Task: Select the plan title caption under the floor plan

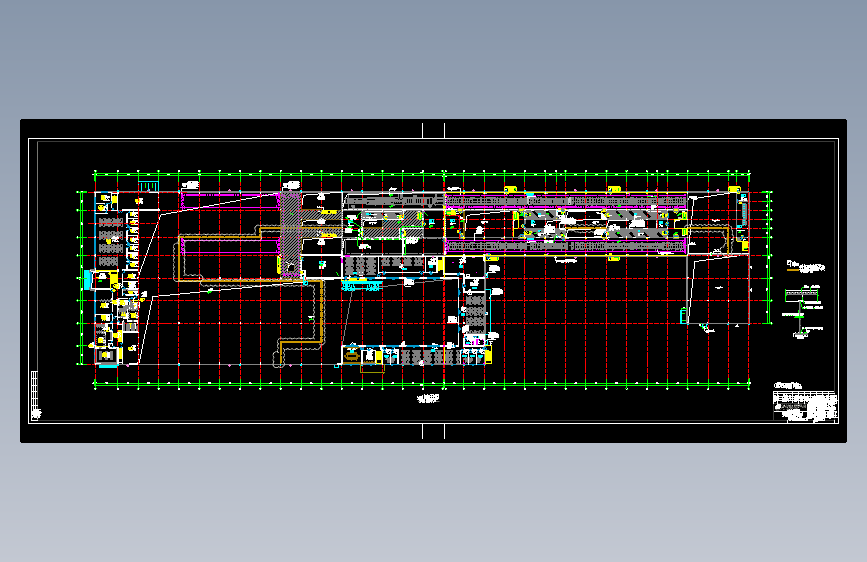Action: coord(428,398)
